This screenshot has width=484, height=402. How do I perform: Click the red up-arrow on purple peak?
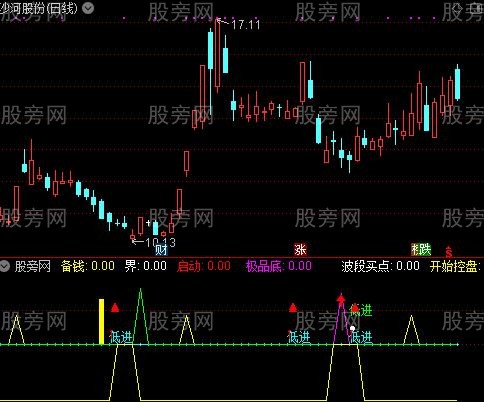pyautogui.click(x=341, y=299)
